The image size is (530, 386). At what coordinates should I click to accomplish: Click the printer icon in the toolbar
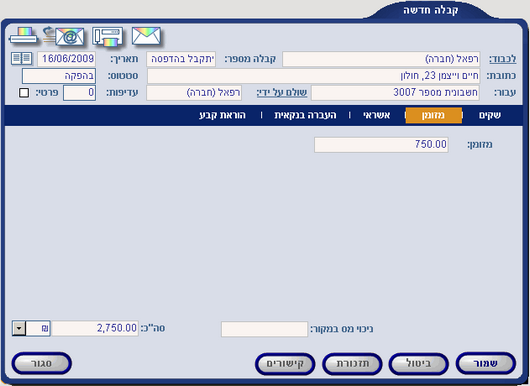[23, 36]
